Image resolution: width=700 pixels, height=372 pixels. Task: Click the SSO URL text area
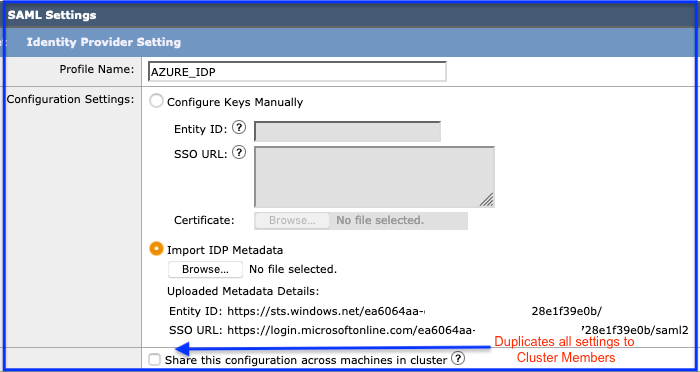click(x=374, y=177)
